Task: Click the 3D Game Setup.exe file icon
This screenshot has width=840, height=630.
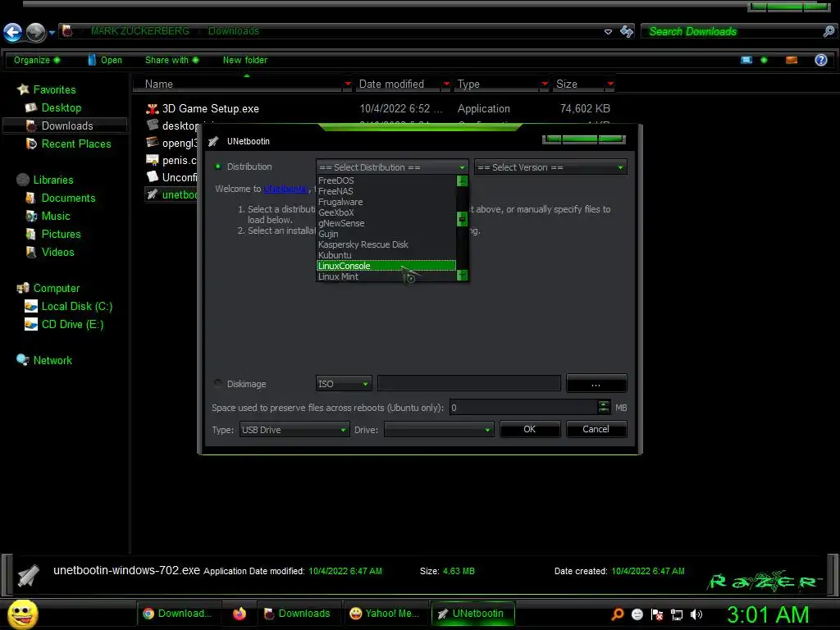Action: pyautogui.click(x=153, y=109)
